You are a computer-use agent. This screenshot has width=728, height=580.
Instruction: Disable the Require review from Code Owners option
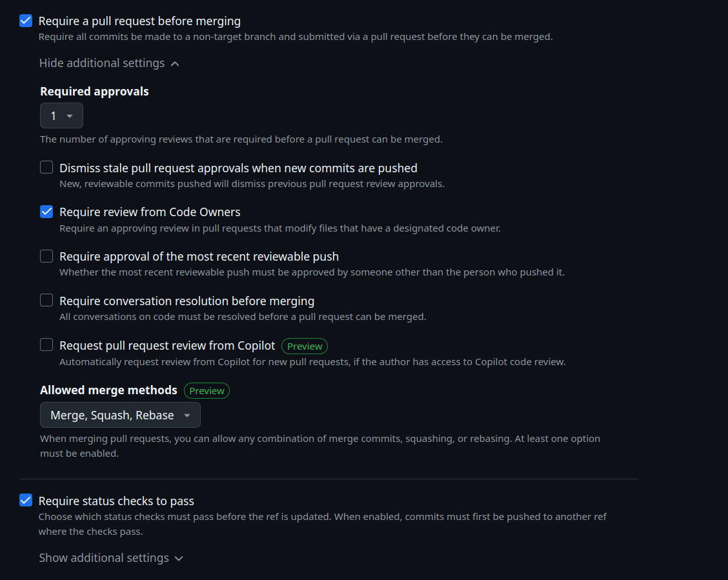(46, 212)
